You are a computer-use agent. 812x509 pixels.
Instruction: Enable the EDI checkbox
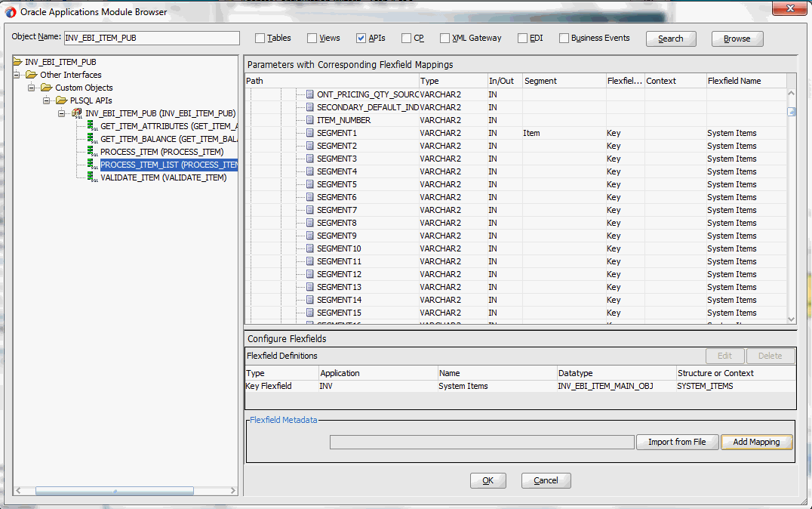tap(522, 39)
